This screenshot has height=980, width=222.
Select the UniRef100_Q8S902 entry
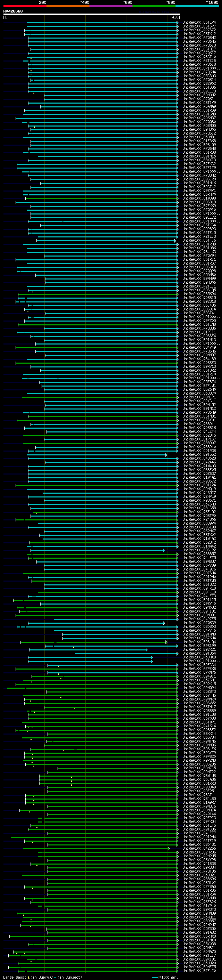(199, 84)
